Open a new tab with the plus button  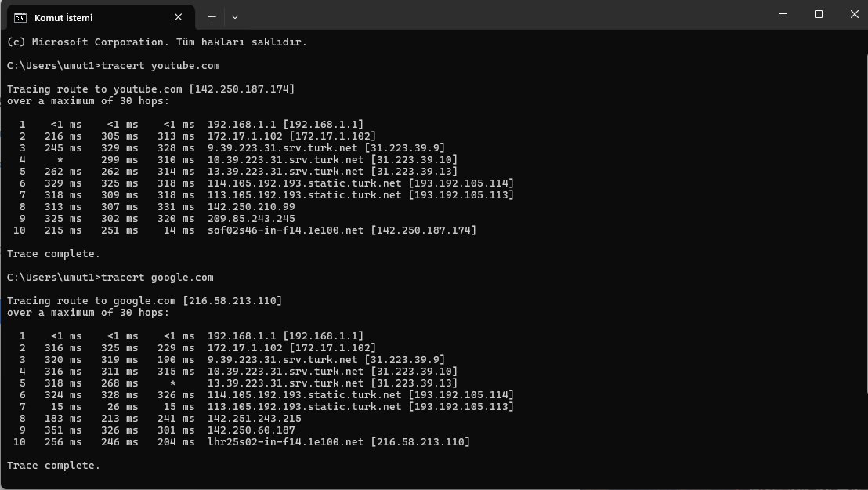pos(212,17)
